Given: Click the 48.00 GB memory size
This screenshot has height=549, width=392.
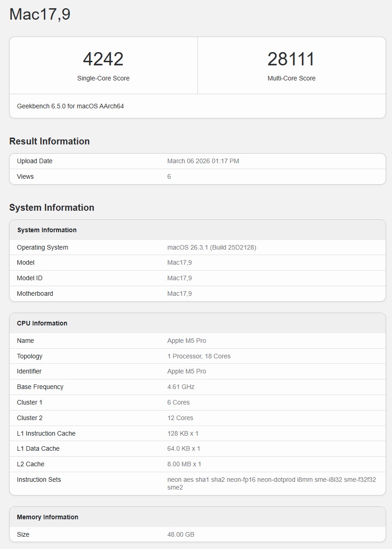Looking at the screenshot, I should (181, 534).
